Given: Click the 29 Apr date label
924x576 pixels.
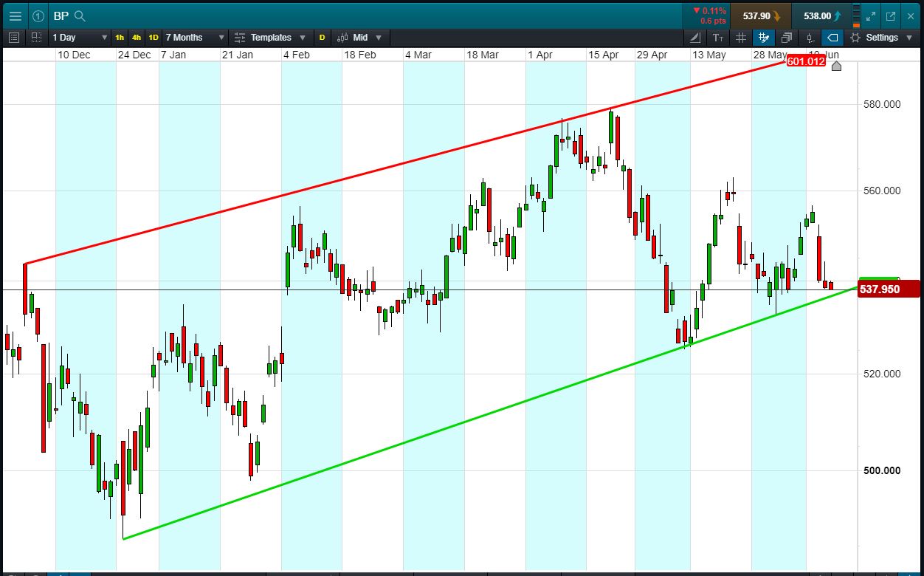Looking at the screenshot, I should pos(652,55).
